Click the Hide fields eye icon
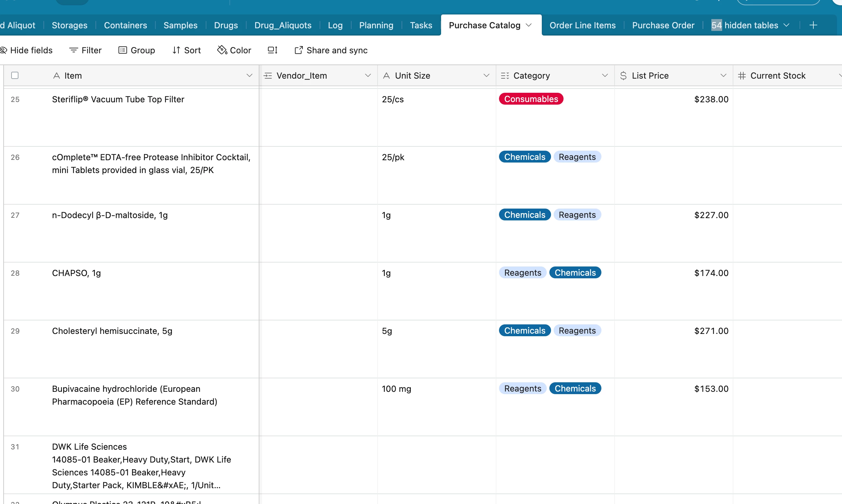 coord(3,50)
